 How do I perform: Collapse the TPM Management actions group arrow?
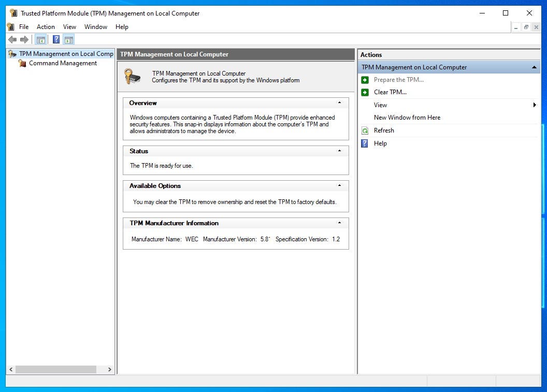534,67
